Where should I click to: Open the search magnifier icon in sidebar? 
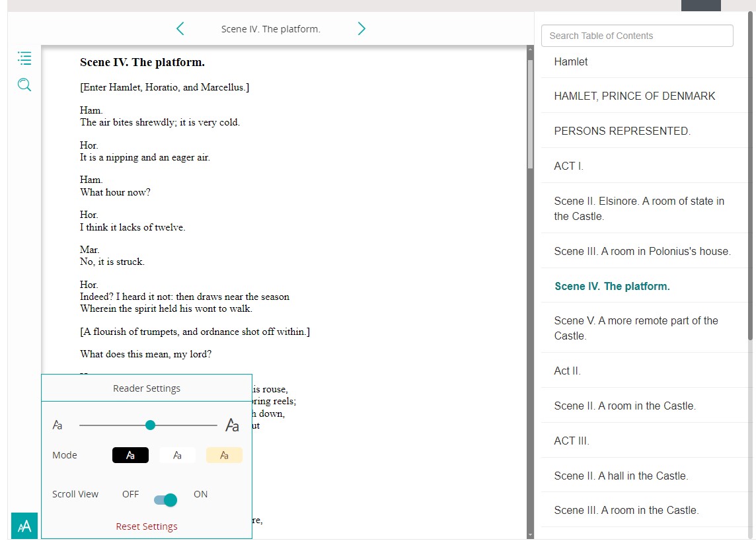point(24,85)
